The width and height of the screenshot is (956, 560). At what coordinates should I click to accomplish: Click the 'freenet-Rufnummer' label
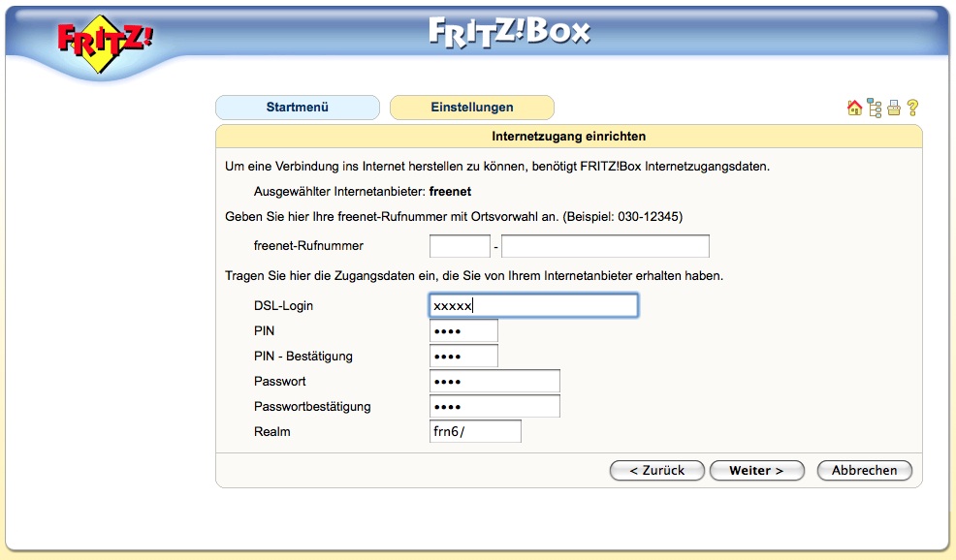pyautogui.click(x=308, y=245)
